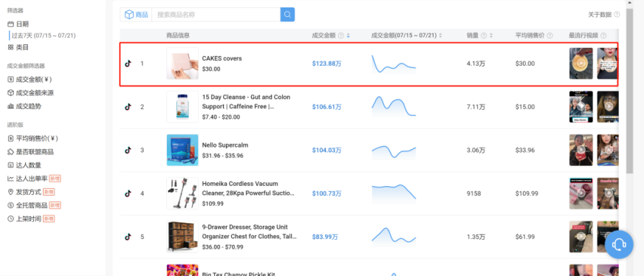Sort the table by 销量 arrows
The height and width of the screenshot is (276, 644).
[x=491, y=35]
